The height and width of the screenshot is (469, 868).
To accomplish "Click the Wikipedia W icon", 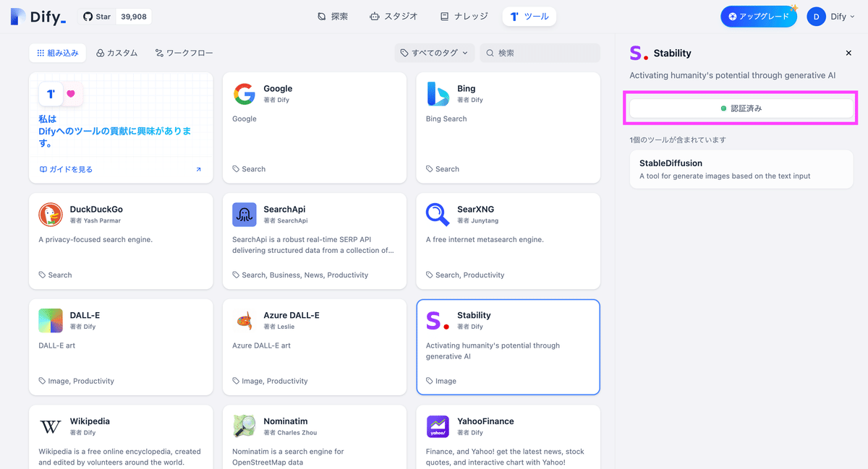I will 51,426.
